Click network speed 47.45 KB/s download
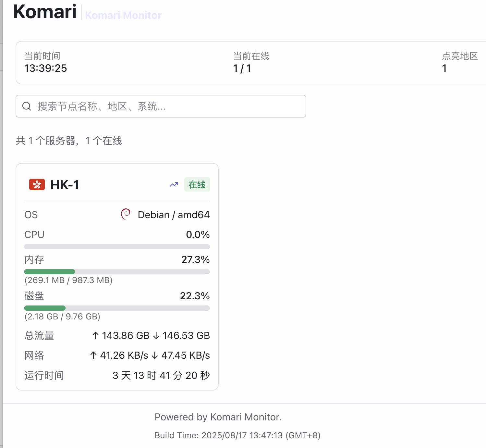This screenshot has height=448, width=486. point(181,355)
